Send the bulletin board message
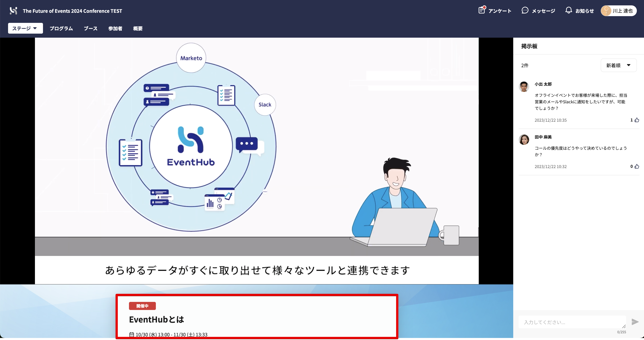Screen dimensions: 644x340 635,322
